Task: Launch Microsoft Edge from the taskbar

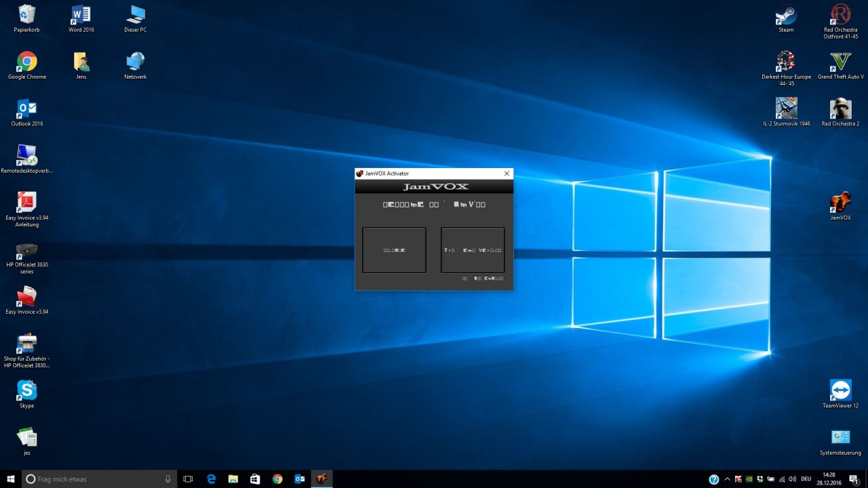Action: [x=211, y=479]
